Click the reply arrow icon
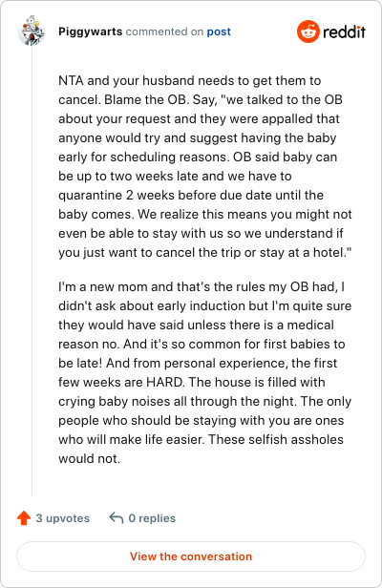Screen dimensions: 382x588 pos(116,518)
